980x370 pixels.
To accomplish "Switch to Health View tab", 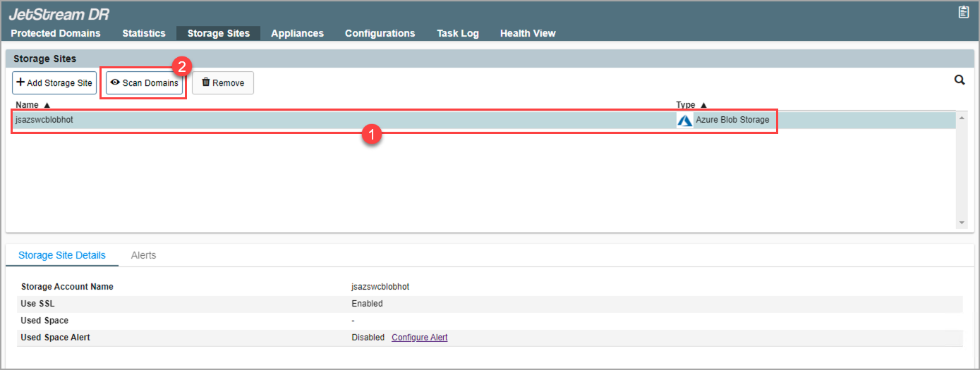I will click(x=528, y=33).
